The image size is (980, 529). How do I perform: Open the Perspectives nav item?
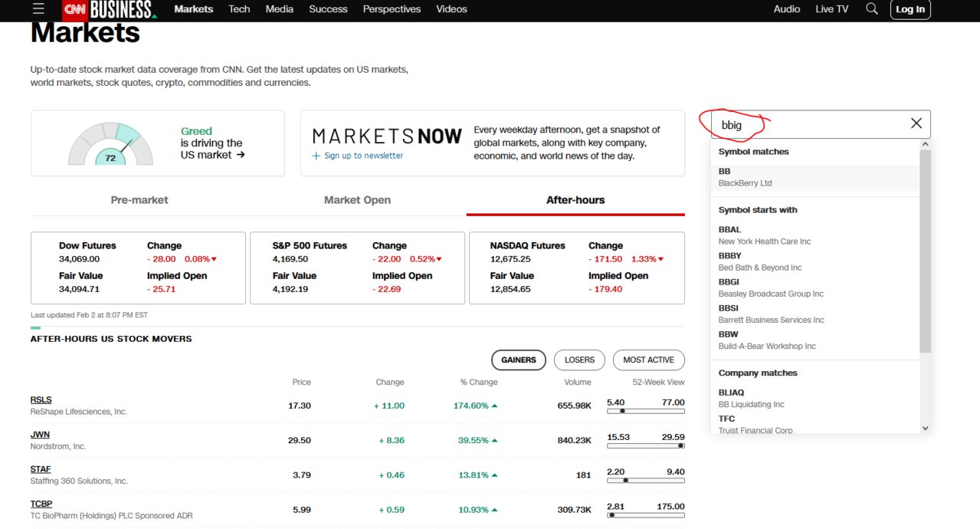click(x=392, y=9)
